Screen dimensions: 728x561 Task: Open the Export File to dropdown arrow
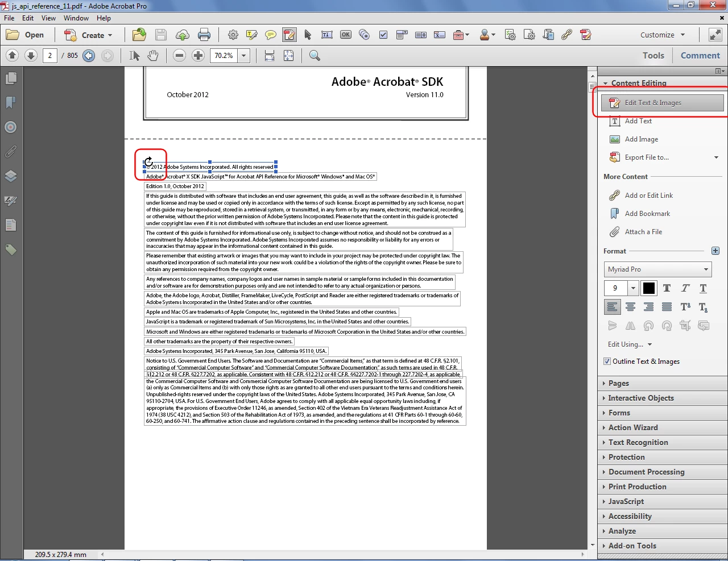[716, 157]
